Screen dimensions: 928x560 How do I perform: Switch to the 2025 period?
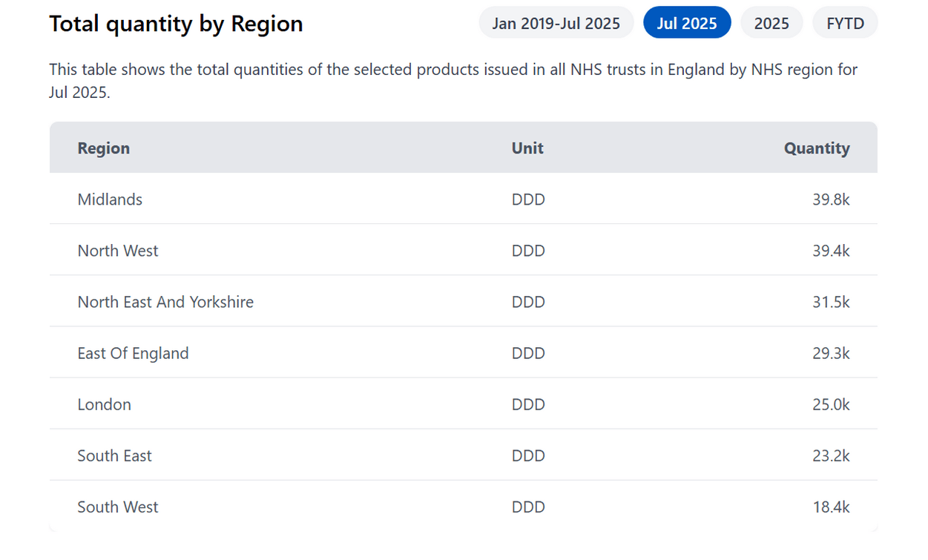[771, 23]
